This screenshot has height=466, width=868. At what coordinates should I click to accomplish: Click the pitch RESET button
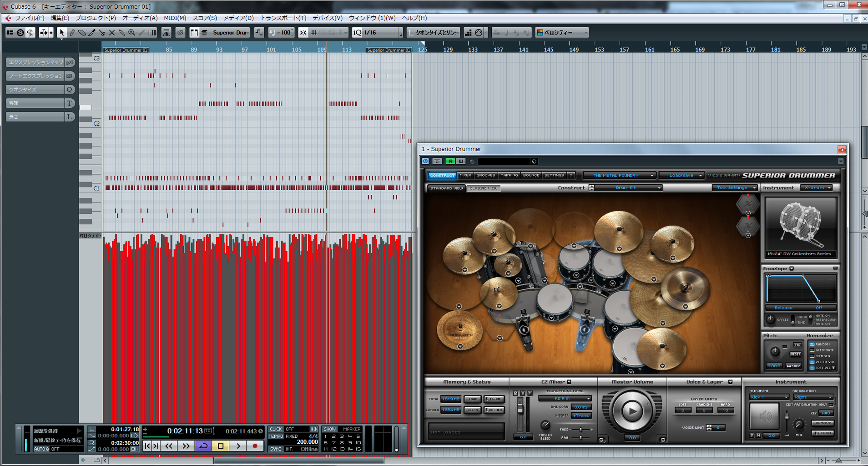coord(795,354)
